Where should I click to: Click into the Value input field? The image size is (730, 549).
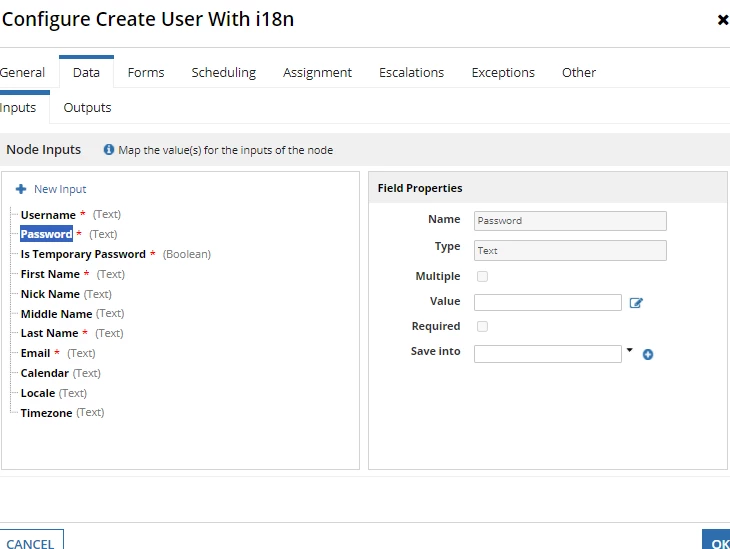[548, 303]
